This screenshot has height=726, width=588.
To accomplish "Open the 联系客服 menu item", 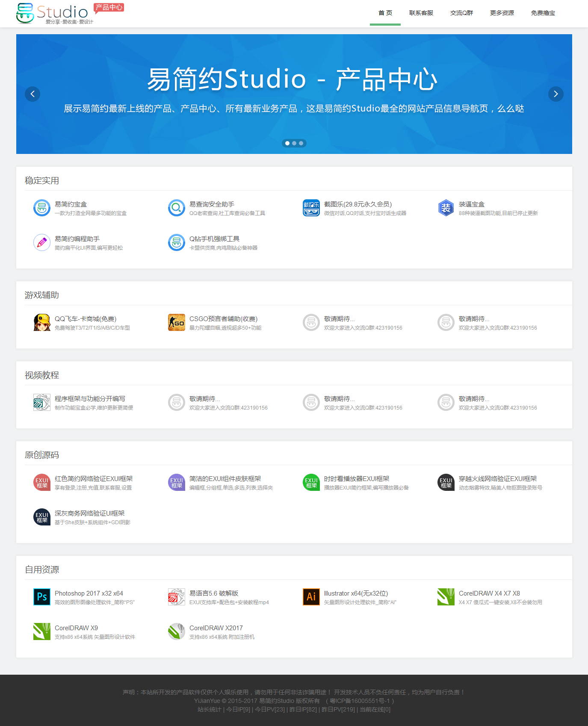I will click(421, 13).
